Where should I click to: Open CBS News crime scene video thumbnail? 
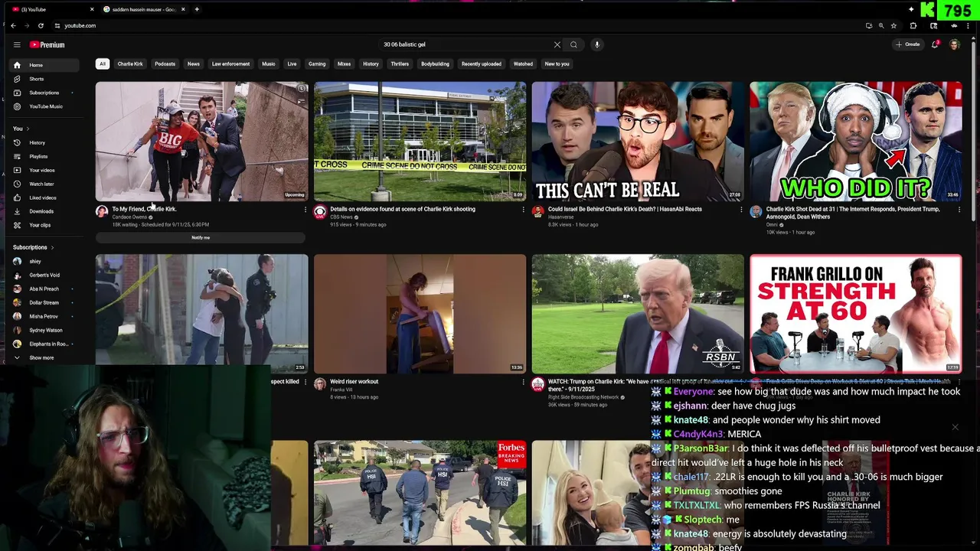[x=420, y=142]
